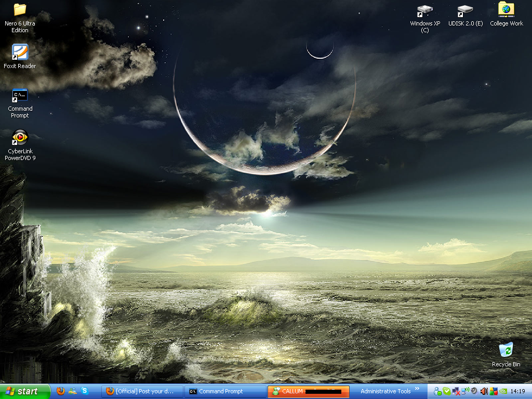
Task: Open the Nero 6 Ultra Edition folder
Action: click(20, 10)
